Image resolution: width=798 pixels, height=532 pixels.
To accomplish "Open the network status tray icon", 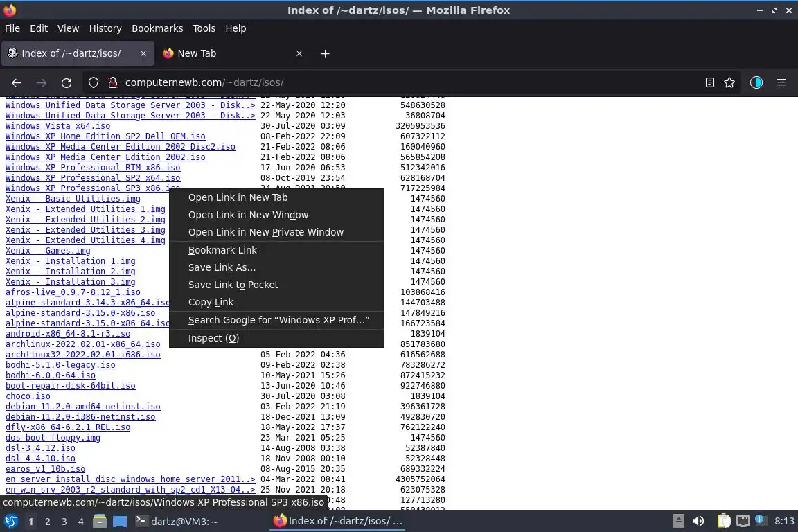I will pos(743,521).
